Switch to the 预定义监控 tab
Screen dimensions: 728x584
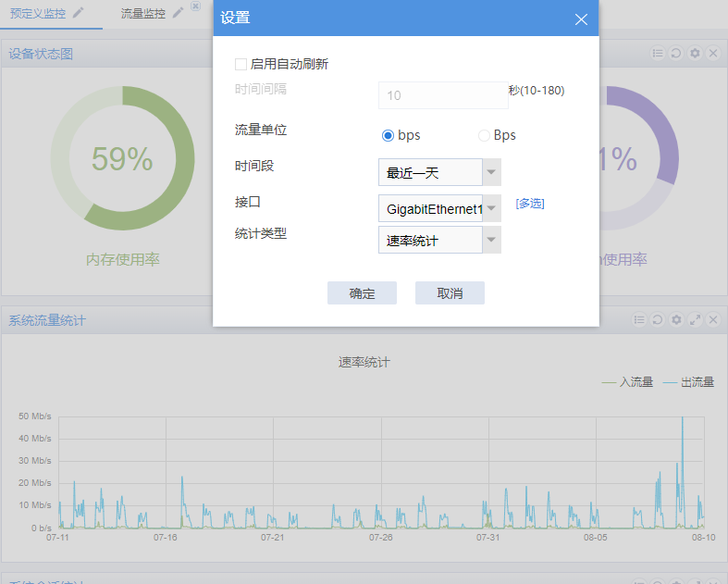tap(38, 14)
